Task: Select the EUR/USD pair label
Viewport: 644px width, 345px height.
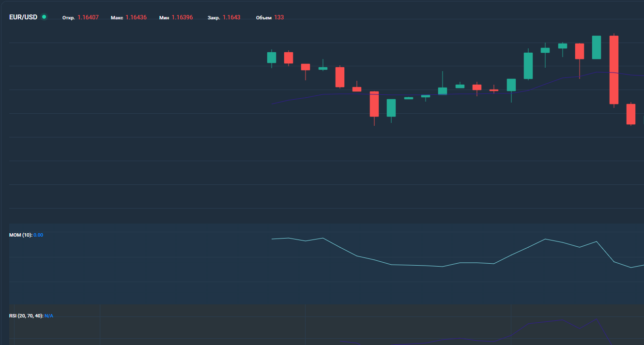Action: click(x=23, y=17)
